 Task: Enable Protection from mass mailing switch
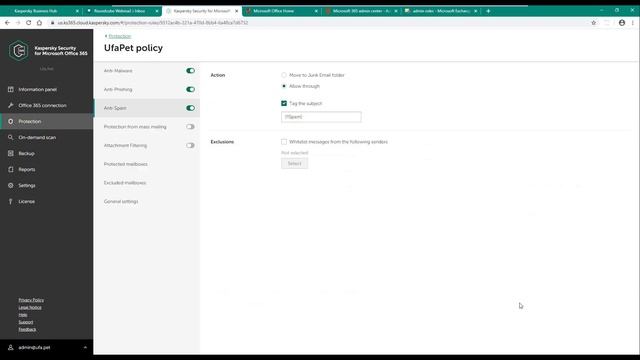[190, 127]
